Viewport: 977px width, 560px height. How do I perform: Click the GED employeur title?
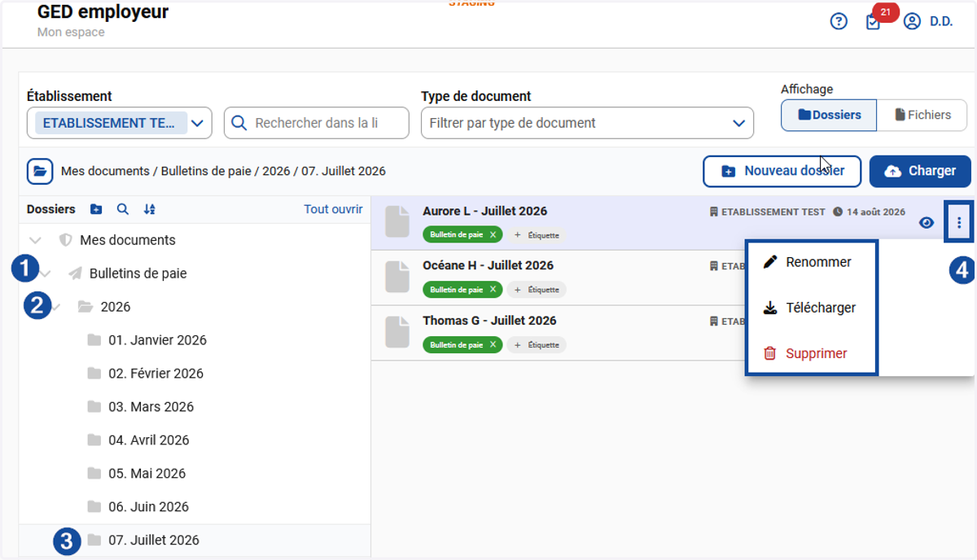(103, 12)
